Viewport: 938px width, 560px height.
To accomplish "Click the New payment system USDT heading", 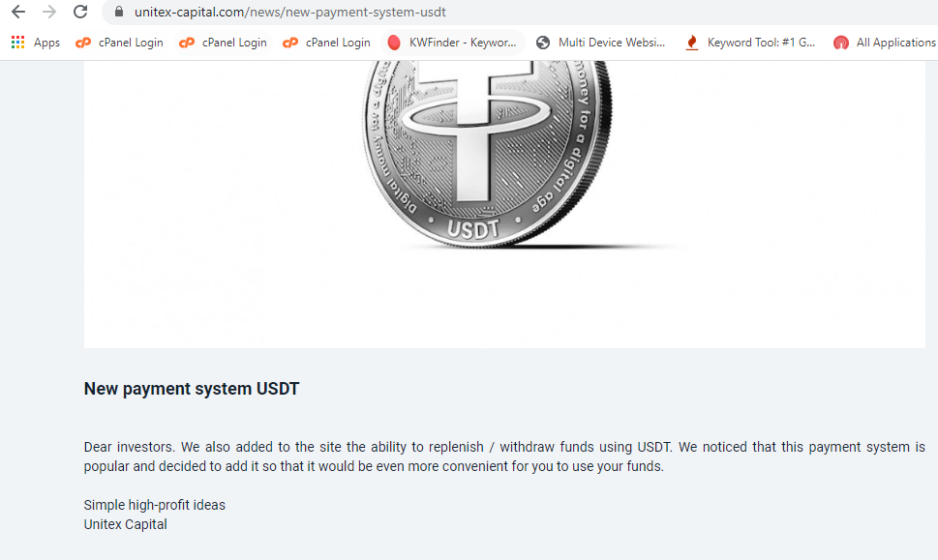I will pyautogui.click(x=192, y=389).
